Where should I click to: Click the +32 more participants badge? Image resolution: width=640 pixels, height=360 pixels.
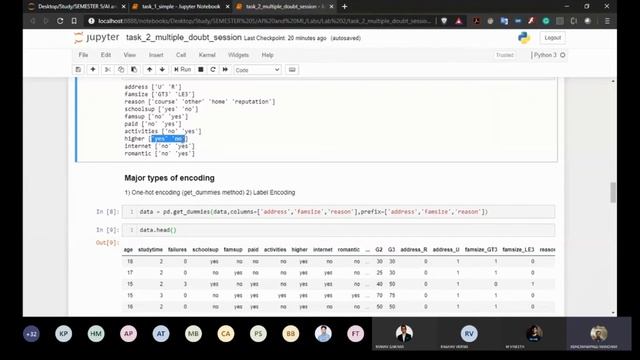[31, 334]
